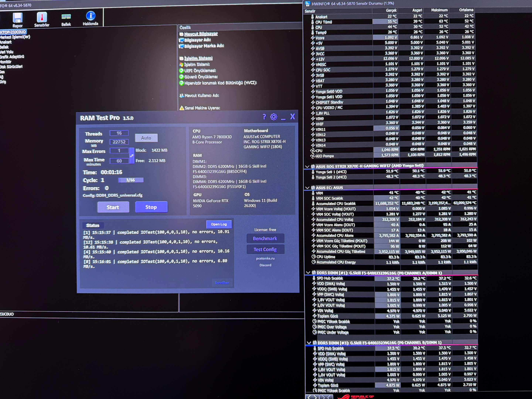This screenshot has width=532, height=399.
Task: Click the Test Config button
Action: click(x=265, y=249)
